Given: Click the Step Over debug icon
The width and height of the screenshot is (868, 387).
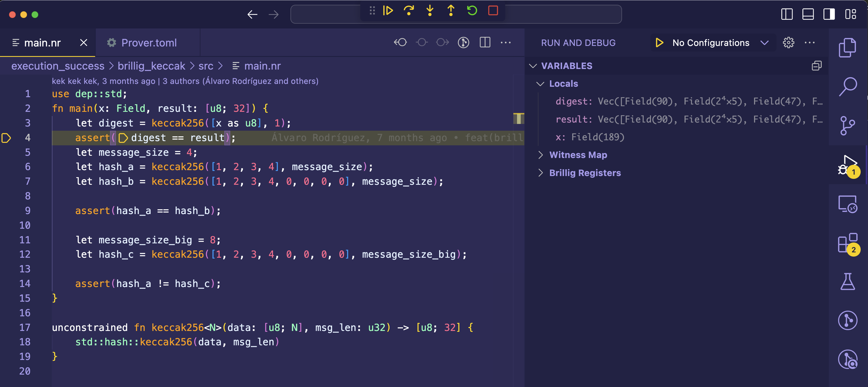Looking at the screenshot, I should 409,11.
